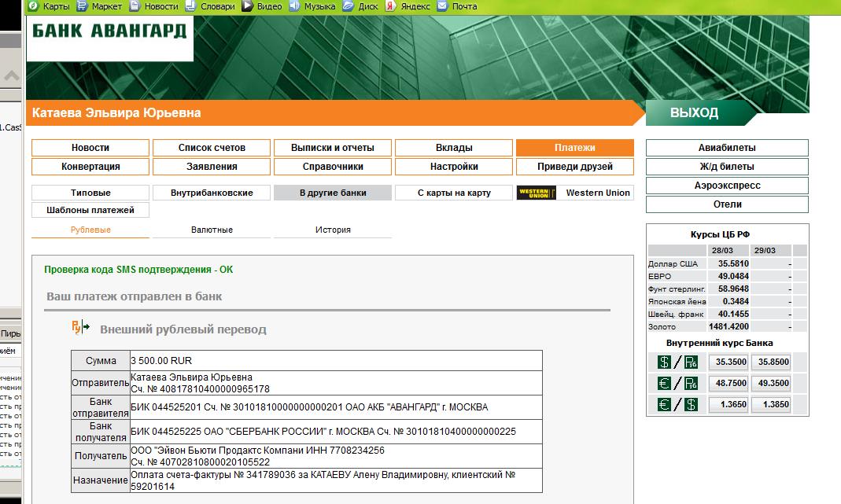Image resolution: width=841 pixels, height=504 pixels.
Task: Open Приведи друзей section
Action: [x=575, y=166]
